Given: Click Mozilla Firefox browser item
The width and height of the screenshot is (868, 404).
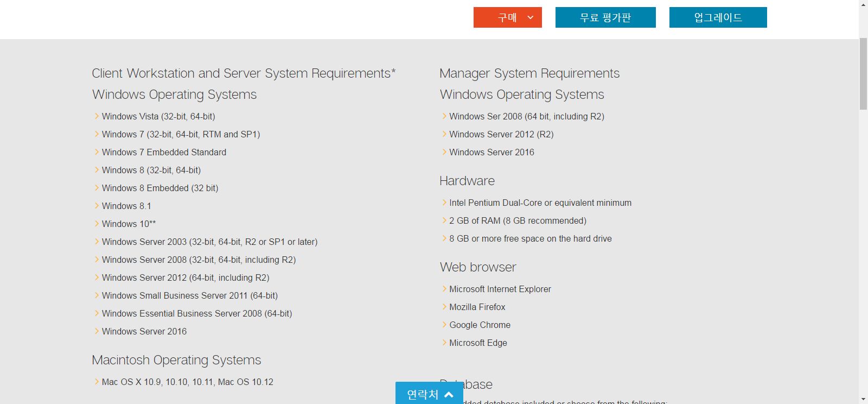Looking at the screenshot, I should point(477,307).
